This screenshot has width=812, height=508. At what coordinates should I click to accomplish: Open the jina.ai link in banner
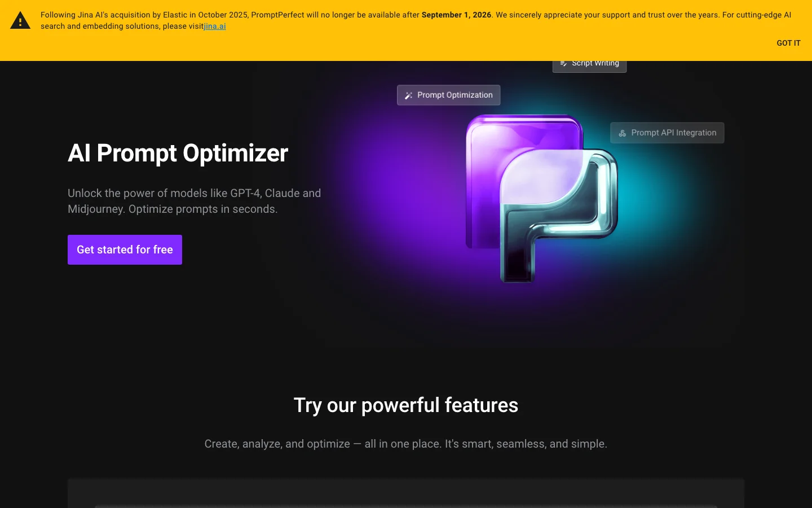[x=215, y=26]
